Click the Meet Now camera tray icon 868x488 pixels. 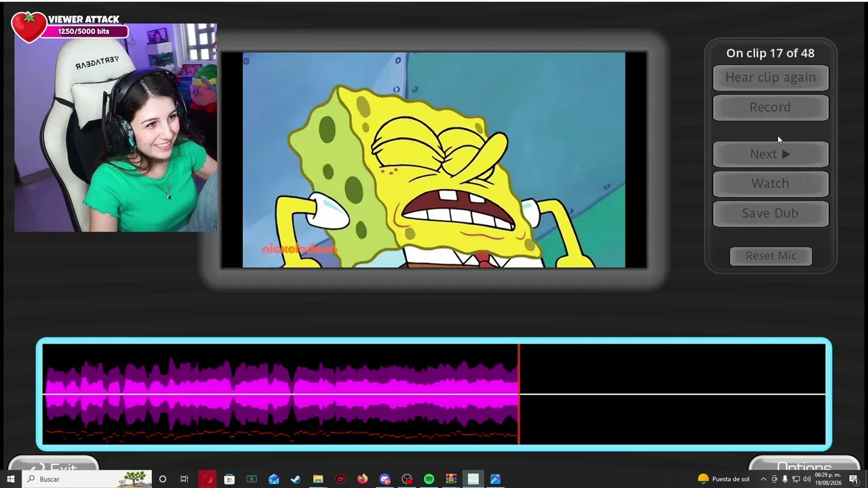774,479
